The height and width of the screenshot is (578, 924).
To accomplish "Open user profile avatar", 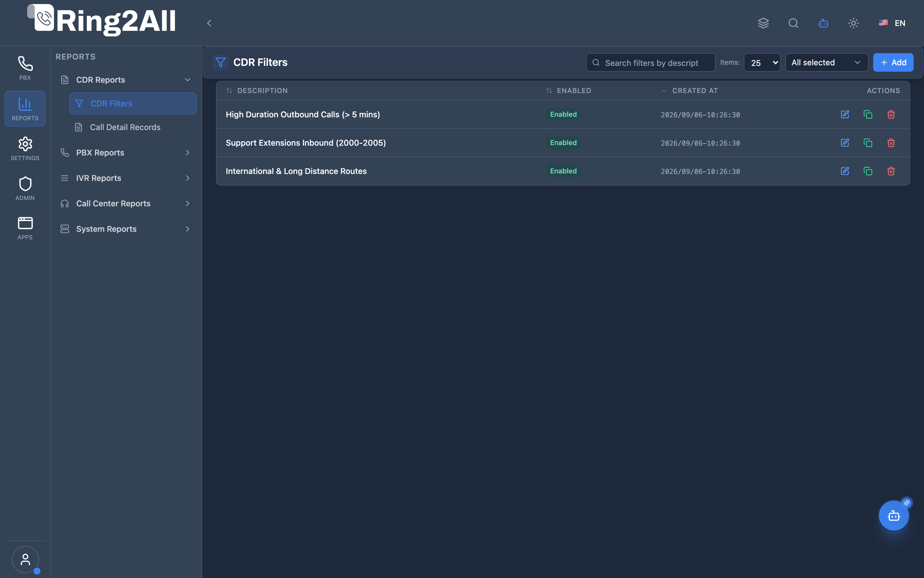I will [25, 560].
